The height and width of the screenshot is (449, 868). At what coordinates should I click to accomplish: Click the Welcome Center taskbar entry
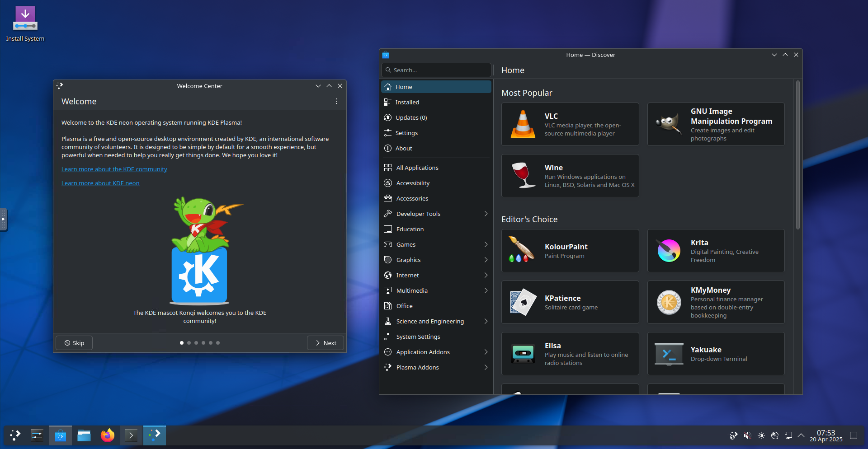(x=155, y=435)
